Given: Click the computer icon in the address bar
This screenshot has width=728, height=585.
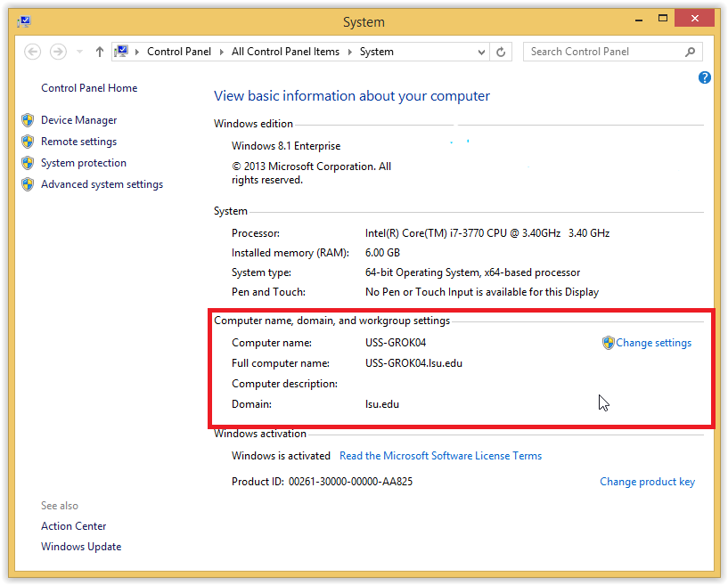Looking at the screenshot, I should point(122,52).
